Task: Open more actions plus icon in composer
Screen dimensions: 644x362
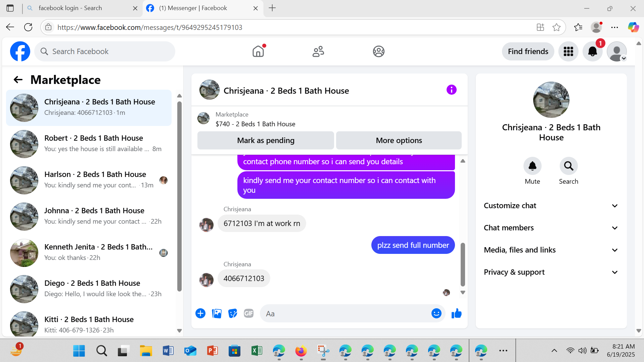Action: point(200,313)
